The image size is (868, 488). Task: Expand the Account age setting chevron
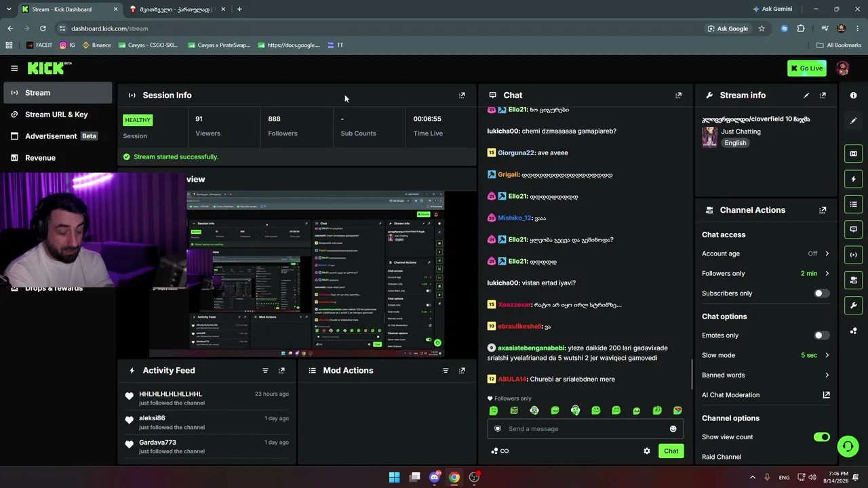click(x=827, y=253)
